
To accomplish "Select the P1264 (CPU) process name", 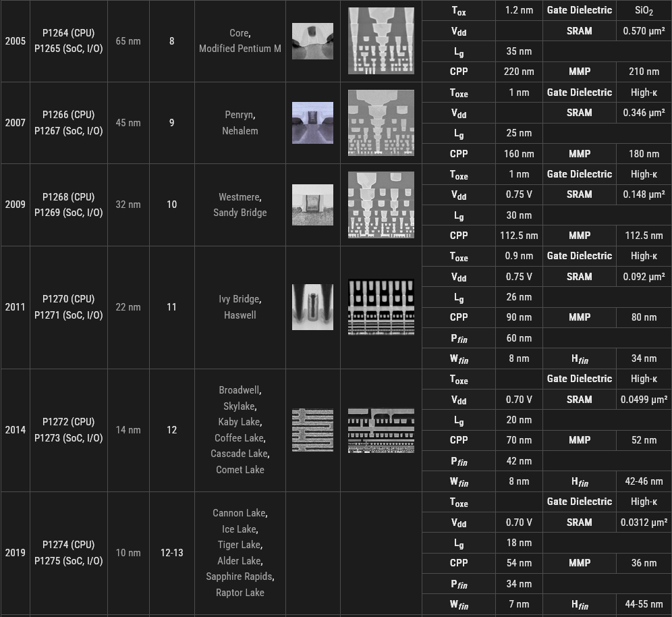I will coord(69,33).
